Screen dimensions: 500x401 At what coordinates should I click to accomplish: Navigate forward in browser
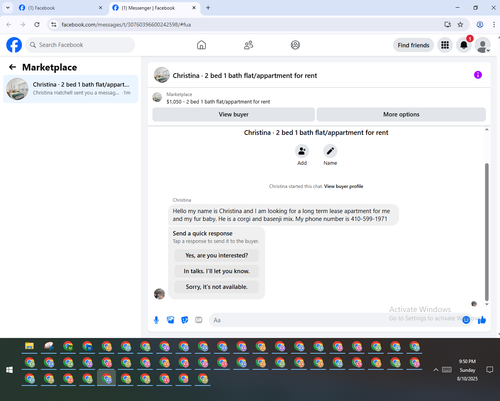[x=23, y=24]
